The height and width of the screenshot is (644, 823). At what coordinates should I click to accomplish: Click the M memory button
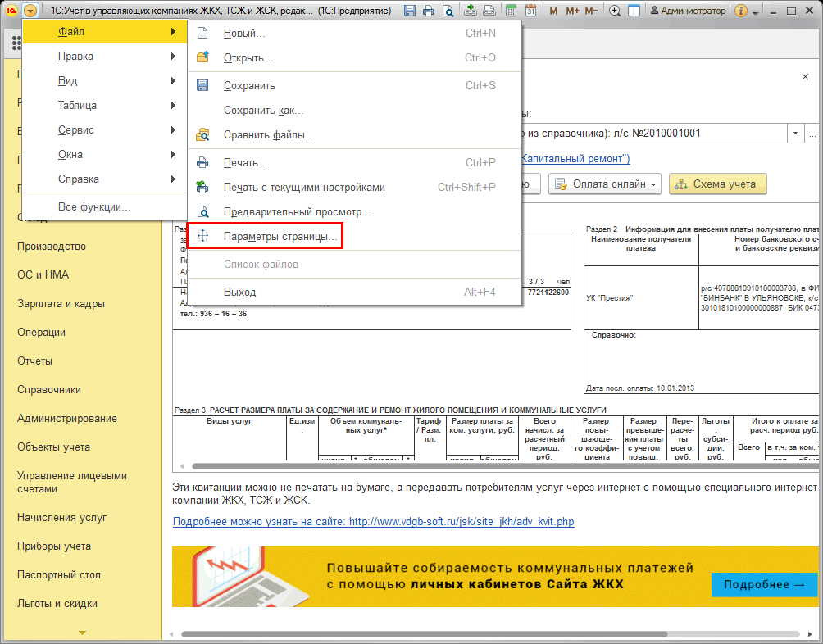point(553,11)
